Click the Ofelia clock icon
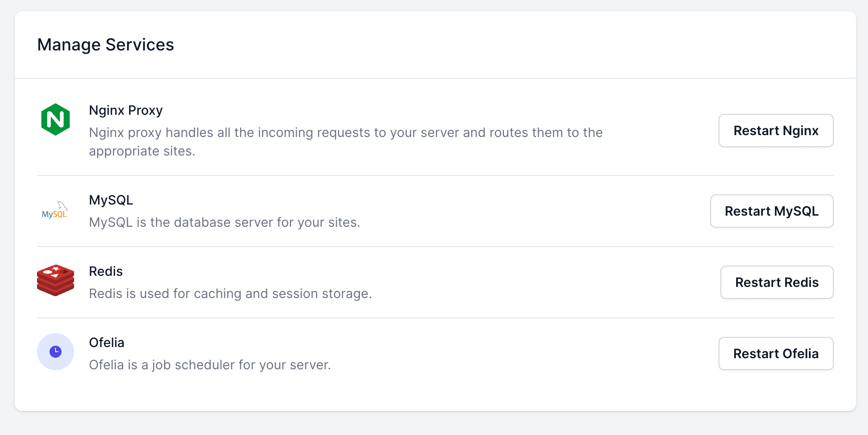Screen dimensions: 868x435 pos(56,352)
